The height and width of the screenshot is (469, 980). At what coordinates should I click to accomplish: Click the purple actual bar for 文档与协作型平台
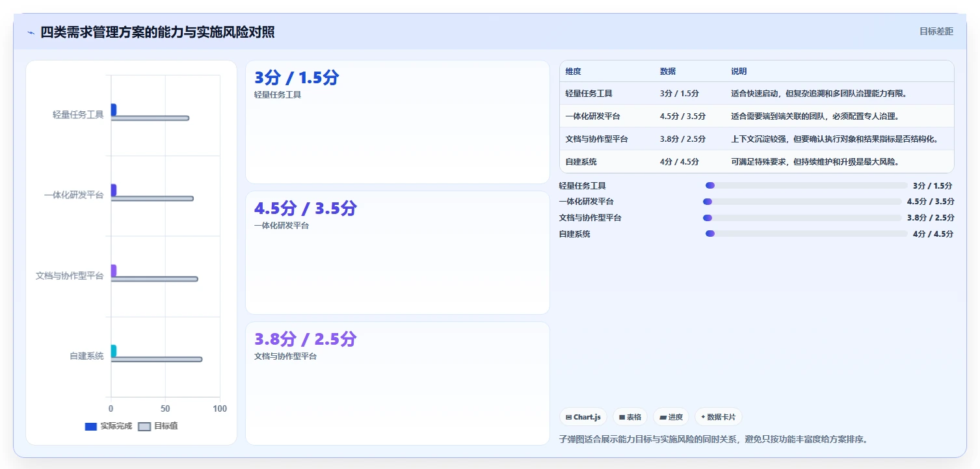(x=114, y=271)
